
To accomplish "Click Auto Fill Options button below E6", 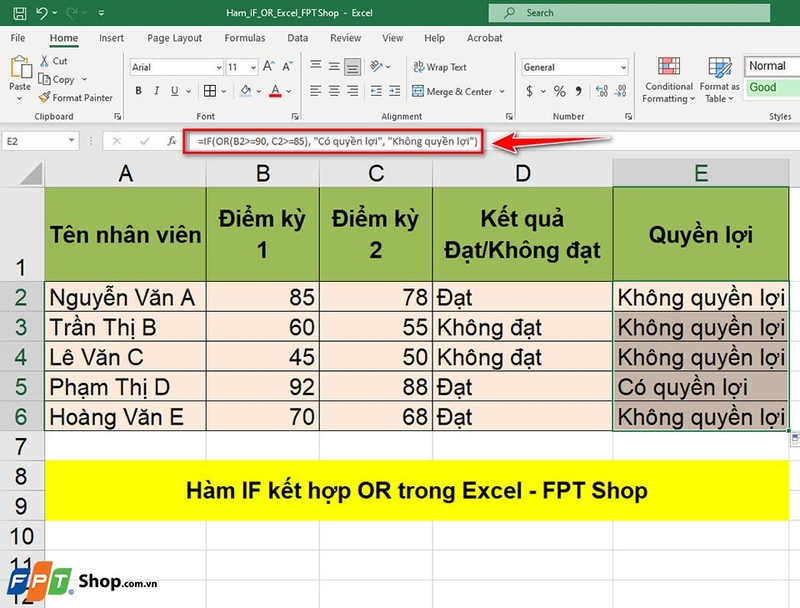I will tap(795, 440).
